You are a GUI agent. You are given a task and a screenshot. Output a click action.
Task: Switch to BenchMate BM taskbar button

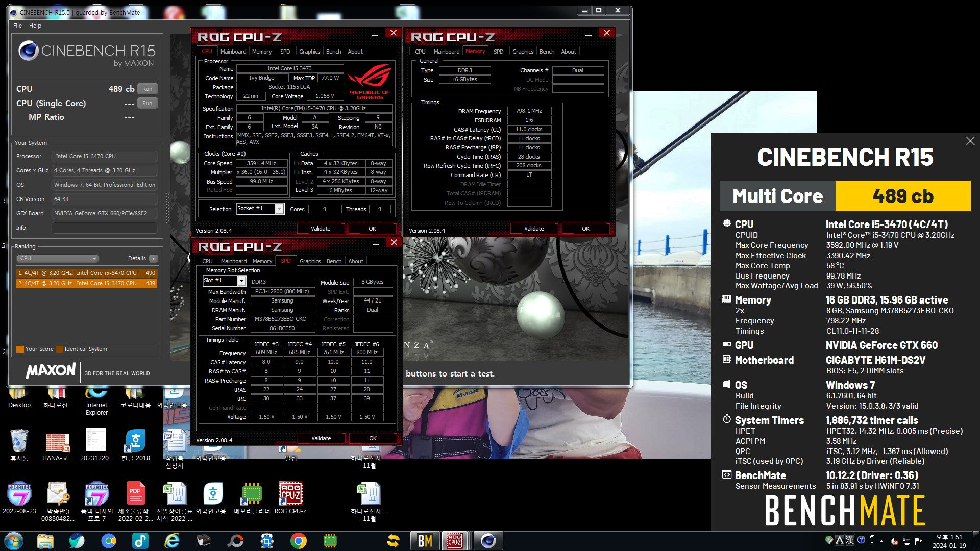coord(425,541)
